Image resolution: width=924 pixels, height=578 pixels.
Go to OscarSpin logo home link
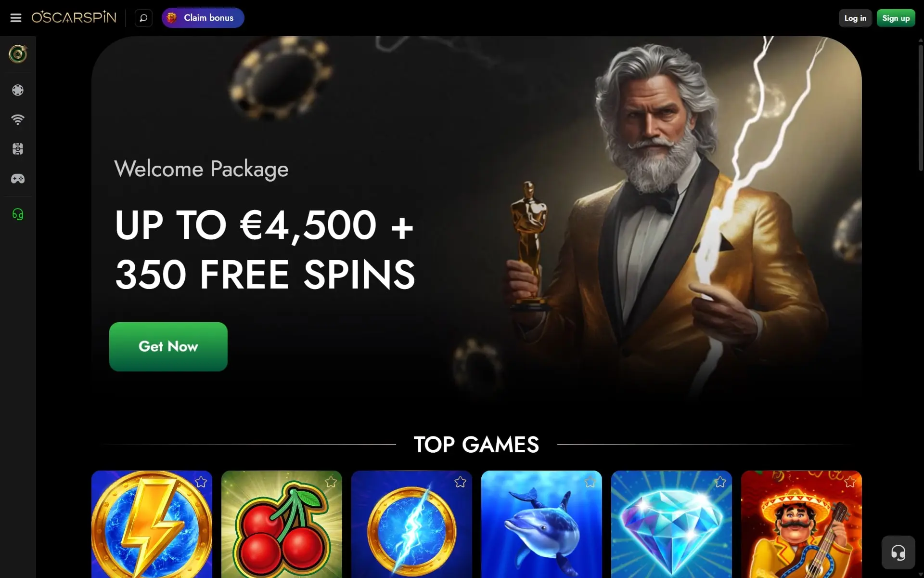pyautogui.click(x=74, y=17)
